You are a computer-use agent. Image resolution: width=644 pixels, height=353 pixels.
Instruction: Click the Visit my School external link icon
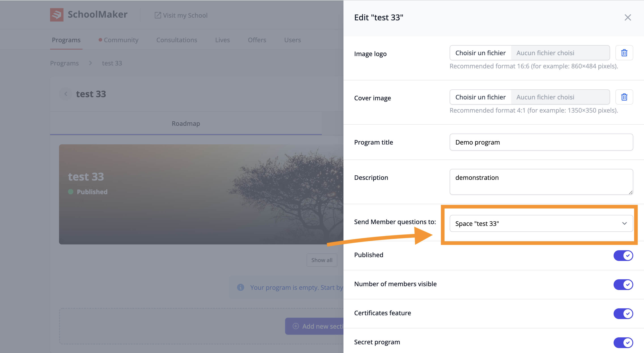click(158, 15)
